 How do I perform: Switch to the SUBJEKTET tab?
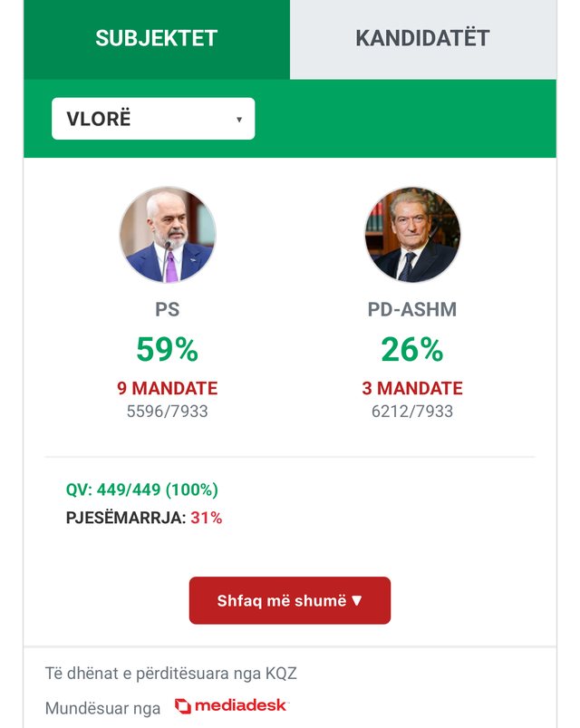(157, 39)
